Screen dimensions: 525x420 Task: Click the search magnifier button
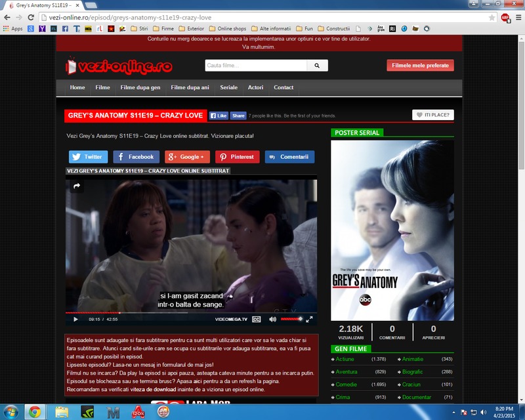coord(317,66)
